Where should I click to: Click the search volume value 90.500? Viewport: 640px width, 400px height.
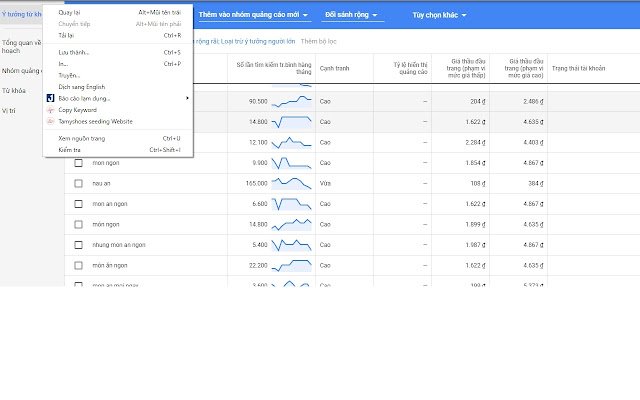coord(258,101)
